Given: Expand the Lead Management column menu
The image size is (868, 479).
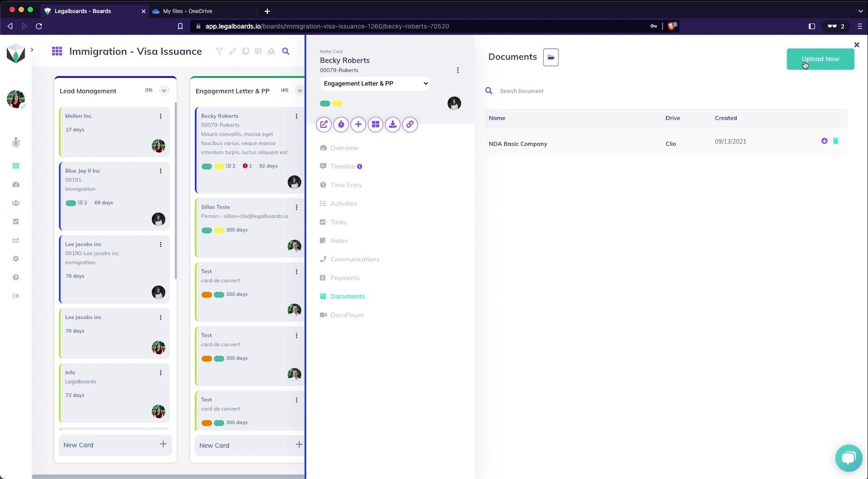Looking at the screenshot, I should pos(164,91).
